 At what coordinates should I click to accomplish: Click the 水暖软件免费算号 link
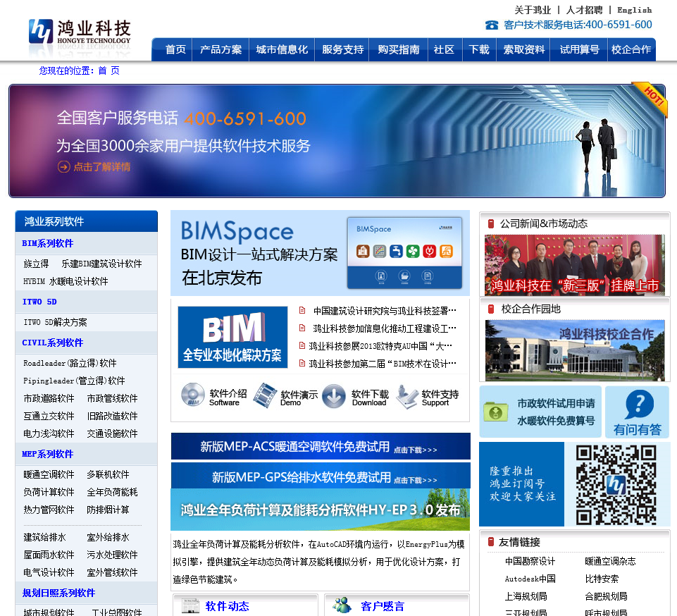(556, 420)
